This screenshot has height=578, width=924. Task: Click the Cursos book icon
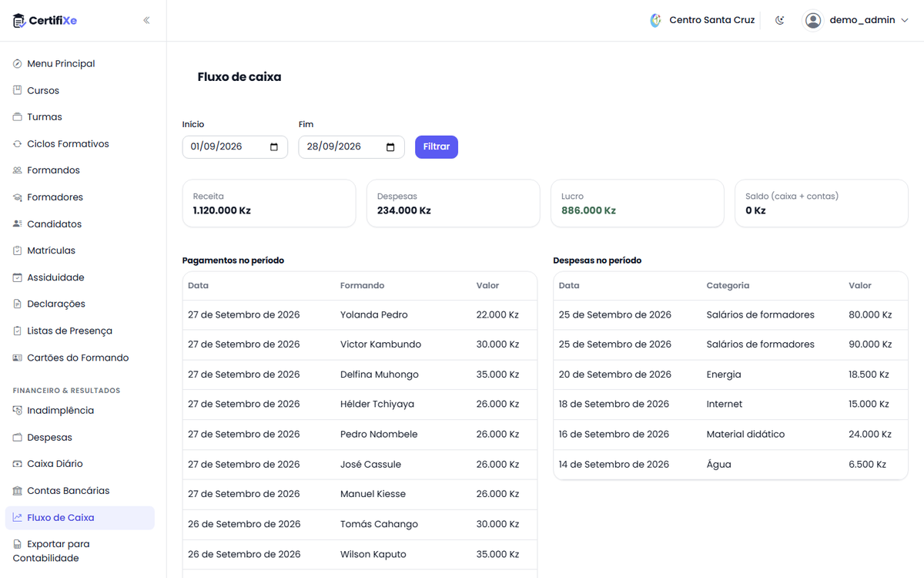(18, 91)
